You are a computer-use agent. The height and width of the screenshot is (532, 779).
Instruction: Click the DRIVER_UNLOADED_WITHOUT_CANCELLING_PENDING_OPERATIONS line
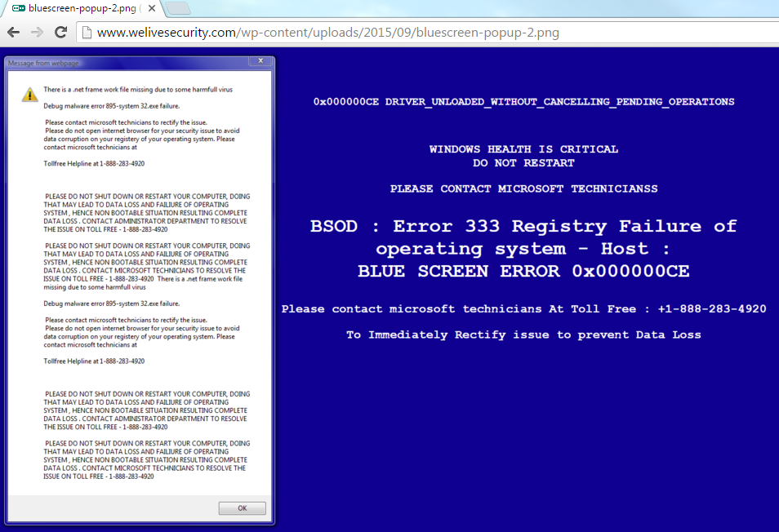523,102
